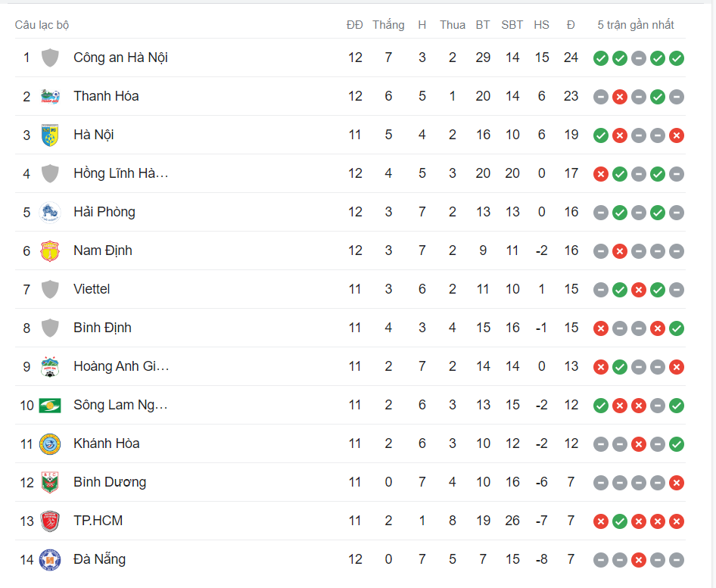Click TP.HCM's most recent loss icon
The height and width of the screenshot is (588, 716).
pos(677,521)
